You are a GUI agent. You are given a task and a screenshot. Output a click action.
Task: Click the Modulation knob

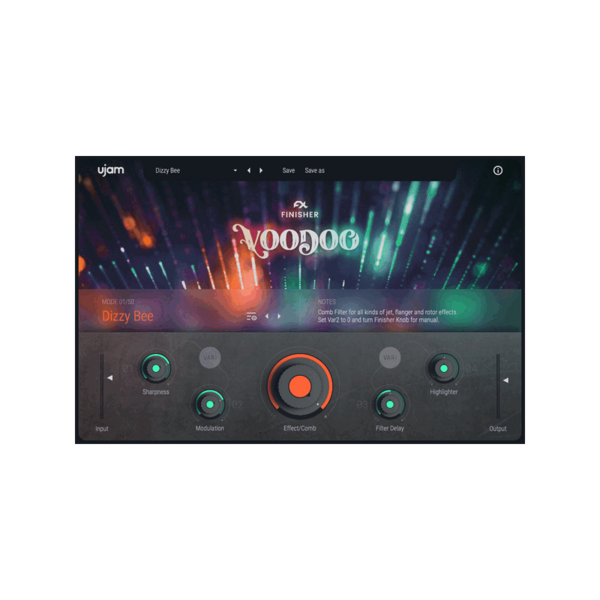click(x=210, y=404)
